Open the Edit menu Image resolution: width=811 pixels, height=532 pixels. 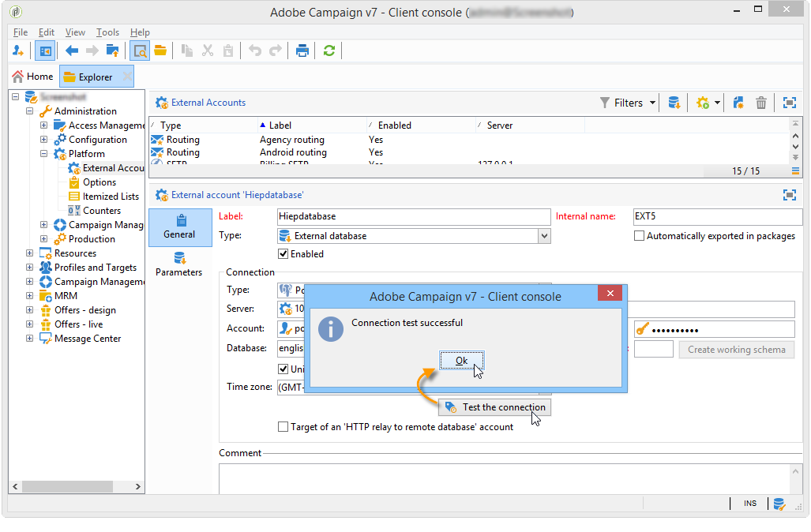pyautogui.click(x=46, y=32)
